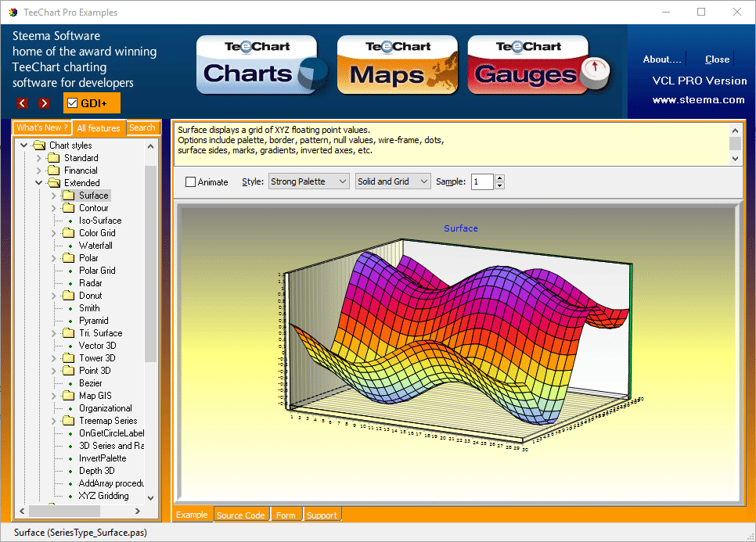
Task: Open the TeeChart Maps banner
Action: point(398,65)
